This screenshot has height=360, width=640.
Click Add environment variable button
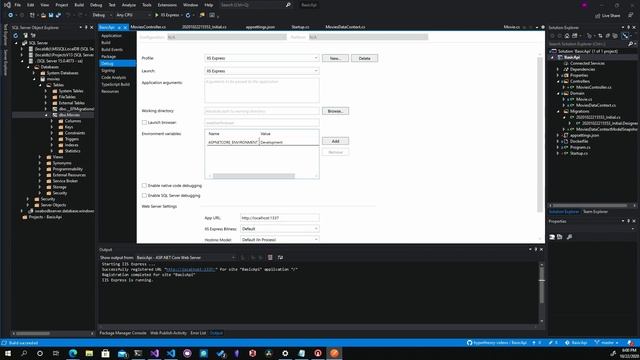pos(335,141)
